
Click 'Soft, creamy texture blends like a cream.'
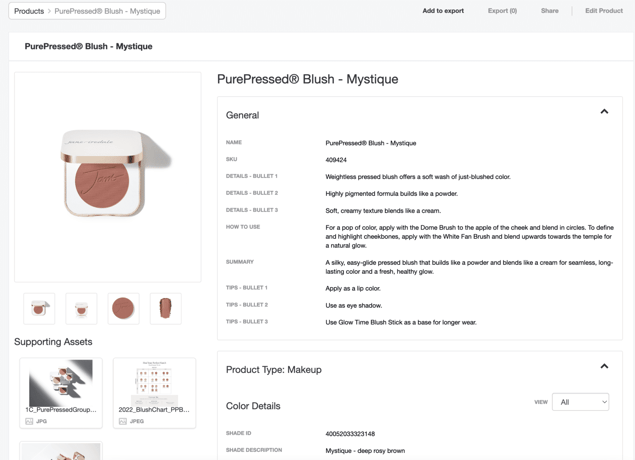click(x=383, y=211)
